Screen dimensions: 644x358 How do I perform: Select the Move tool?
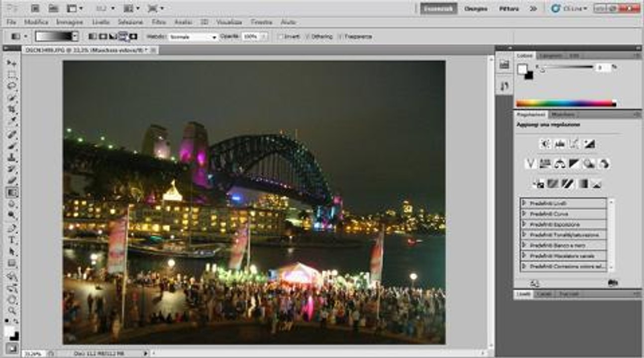12,63
